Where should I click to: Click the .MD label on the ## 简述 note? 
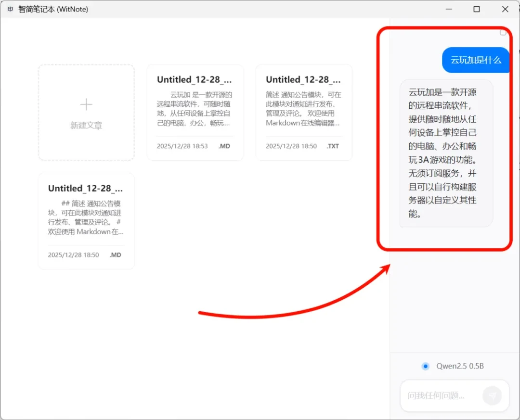point(116,255)
